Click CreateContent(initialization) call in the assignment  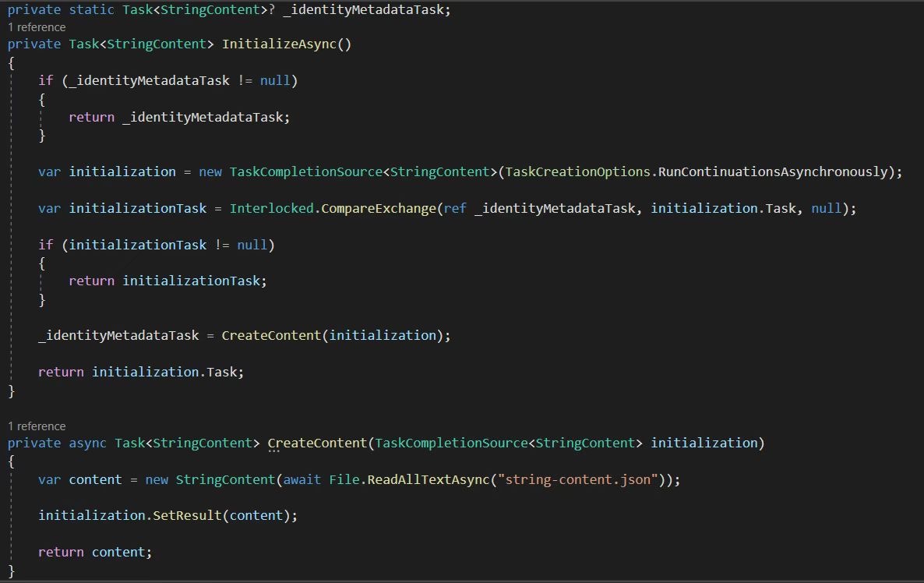[x=333, y=336]
